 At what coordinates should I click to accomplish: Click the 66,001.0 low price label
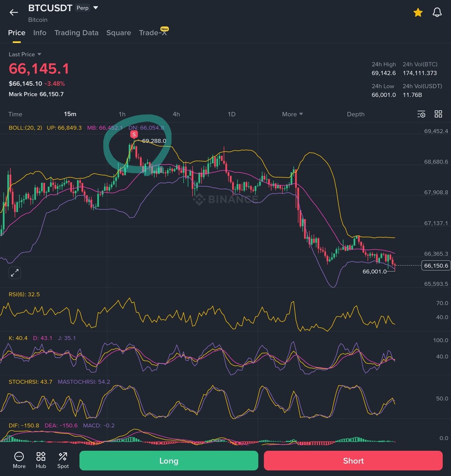[x=374, y=272]
